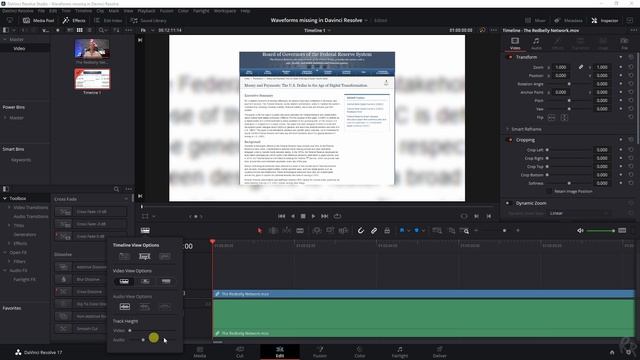The width and height of the screenshot is (640, 360).
Task: Click the blue marker icon
Action: point(417,231)
